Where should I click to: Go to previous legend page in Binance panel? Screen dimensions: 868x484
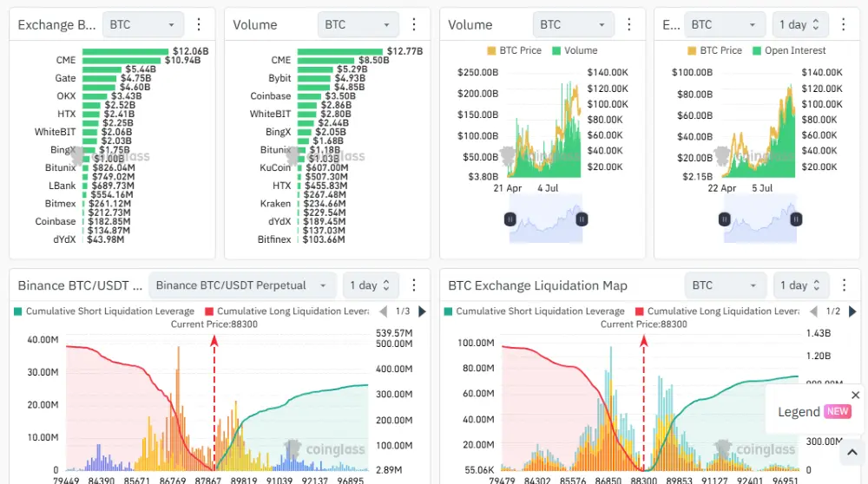click(x=383, y=311)
